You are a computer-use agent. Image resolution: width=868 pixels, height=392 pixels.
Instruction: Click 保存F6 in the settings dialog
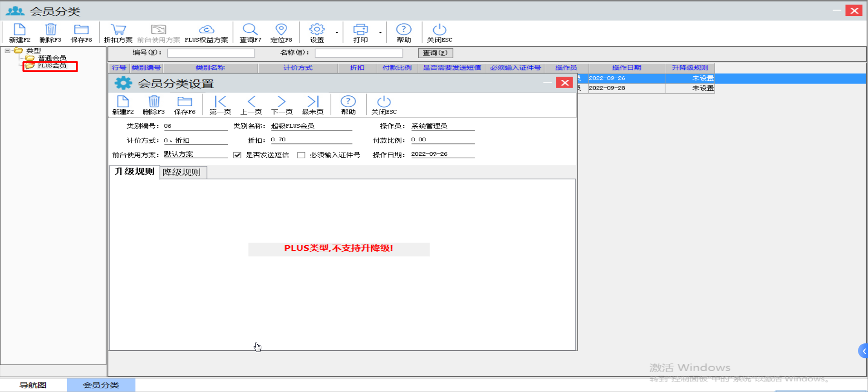(185, 102)
